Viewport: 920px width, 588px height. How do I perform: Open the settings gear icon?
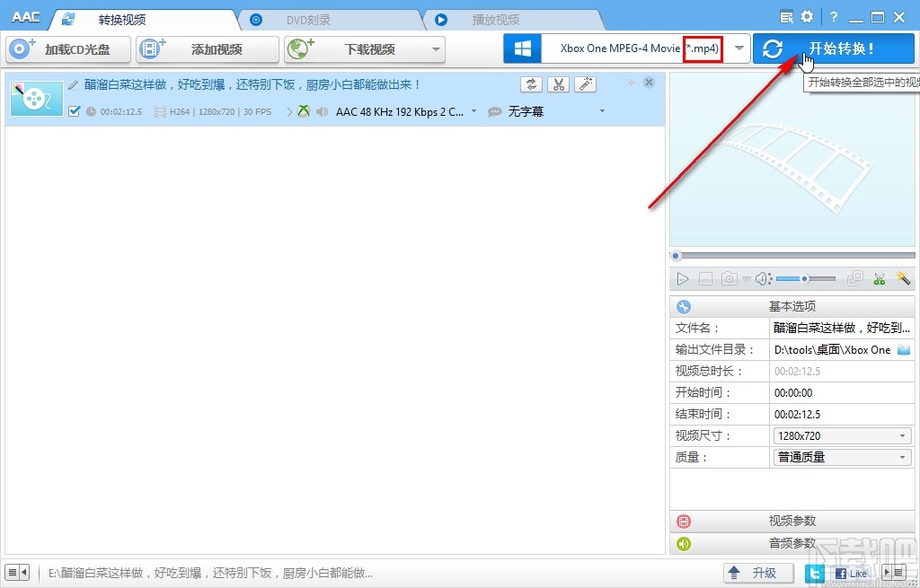click(807, 15)
